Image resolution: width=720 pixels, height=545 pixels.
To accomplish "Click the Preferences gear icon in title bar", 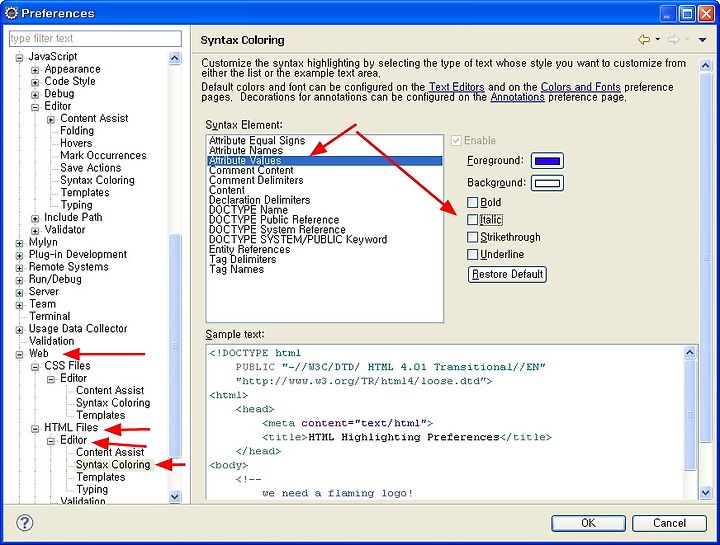I will pyautogui.click(x=11, y=13).
